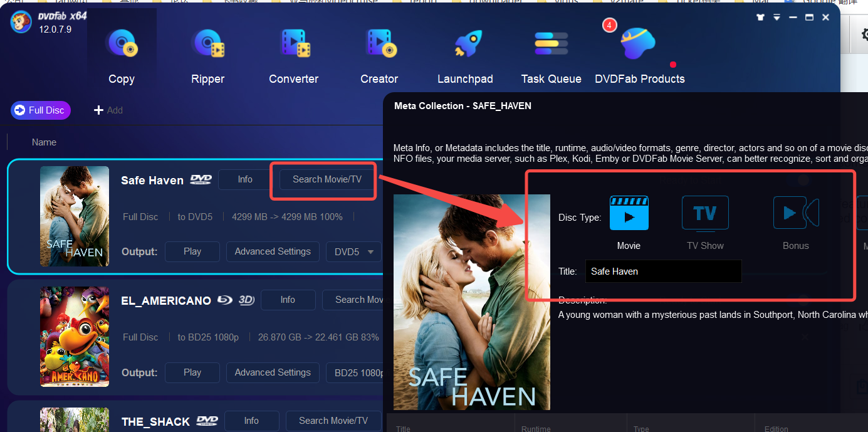The width and height of the screenshot is (868, 432).
Task: Open the skin (t-shirt) theme icon
Action: click(x=761, y=17)
